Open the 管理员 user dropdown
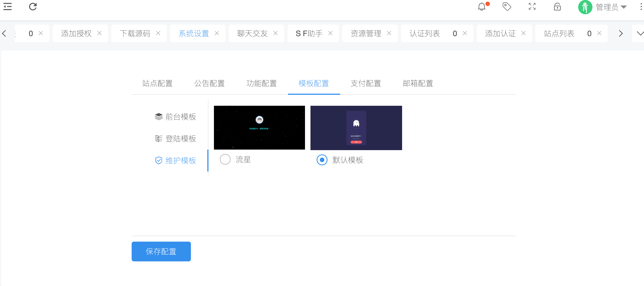The width and height of the screenshot is (644, 286). [x=611, y=7]
